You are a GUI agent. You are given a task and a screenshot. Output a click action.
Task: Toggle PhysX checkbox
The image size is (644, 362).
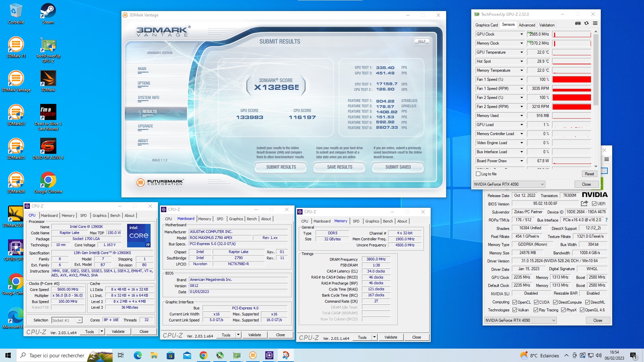563,310
